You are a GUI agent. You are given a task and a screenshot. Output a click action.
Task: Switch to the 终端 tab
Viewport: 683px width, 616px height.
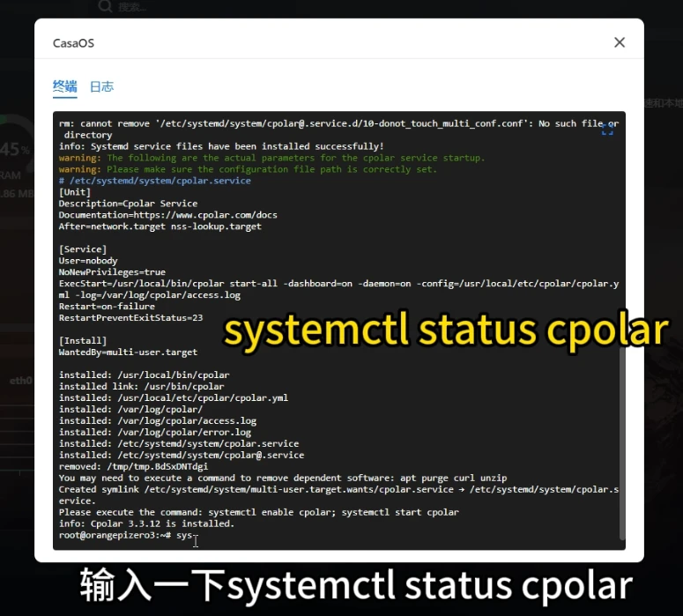click(65, 86)
